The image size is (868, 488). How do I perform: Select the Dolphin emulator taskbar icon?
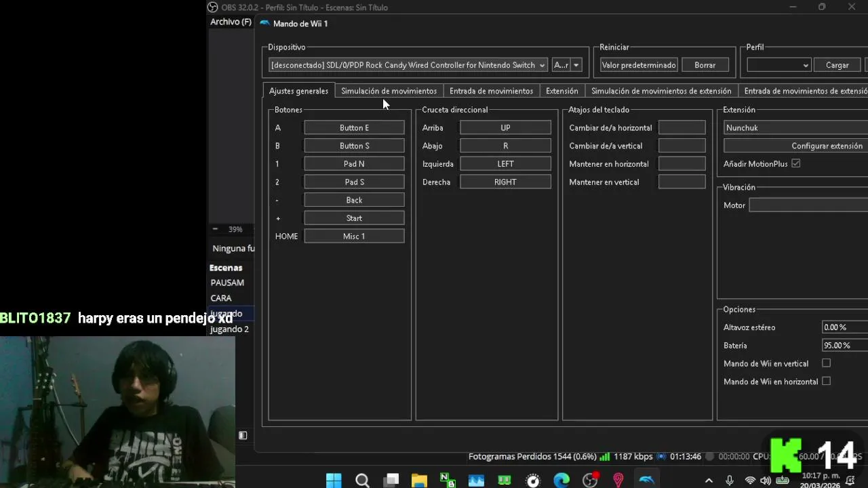[647, 481]
